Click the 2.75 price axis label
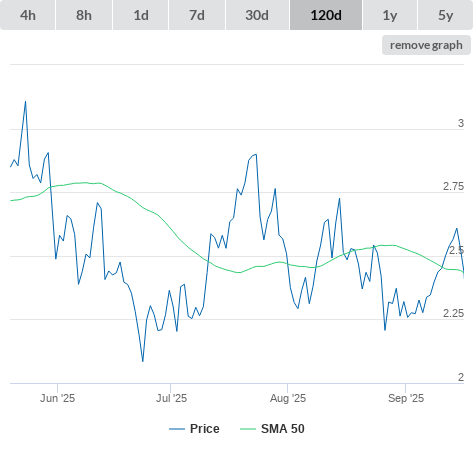 (x=453, y=186)
